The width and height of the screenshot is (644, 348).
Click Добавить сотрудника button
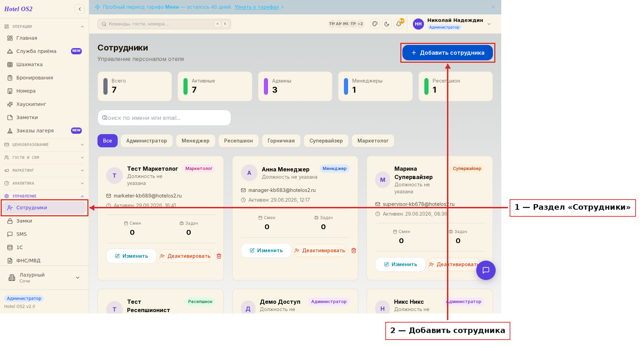coord(448,53)
